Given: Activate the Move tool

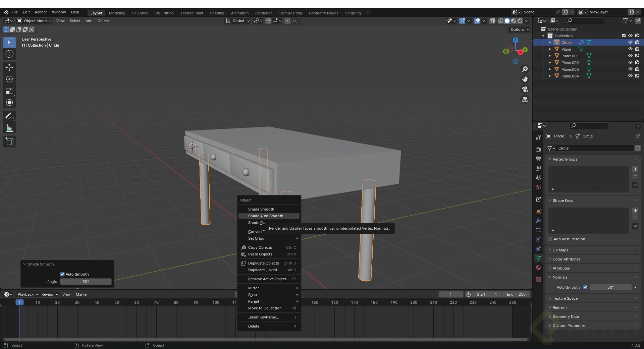Looking at the screenshot, I should pyautogui.click(x=9, y=67).
